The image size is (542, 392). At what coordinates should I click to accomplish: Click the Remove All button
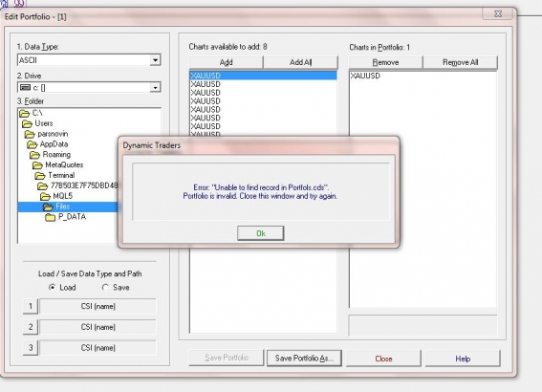(x=461, y=62)
